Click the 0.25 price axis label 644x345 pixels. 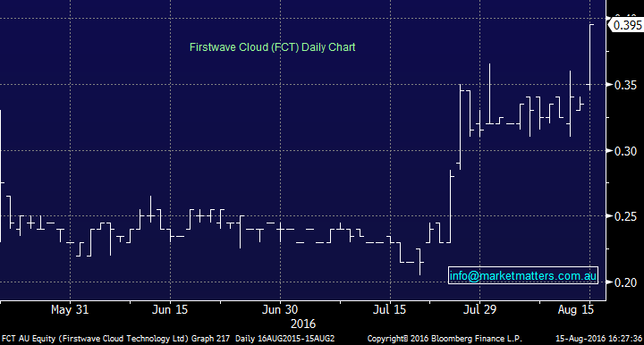[625, 216]
